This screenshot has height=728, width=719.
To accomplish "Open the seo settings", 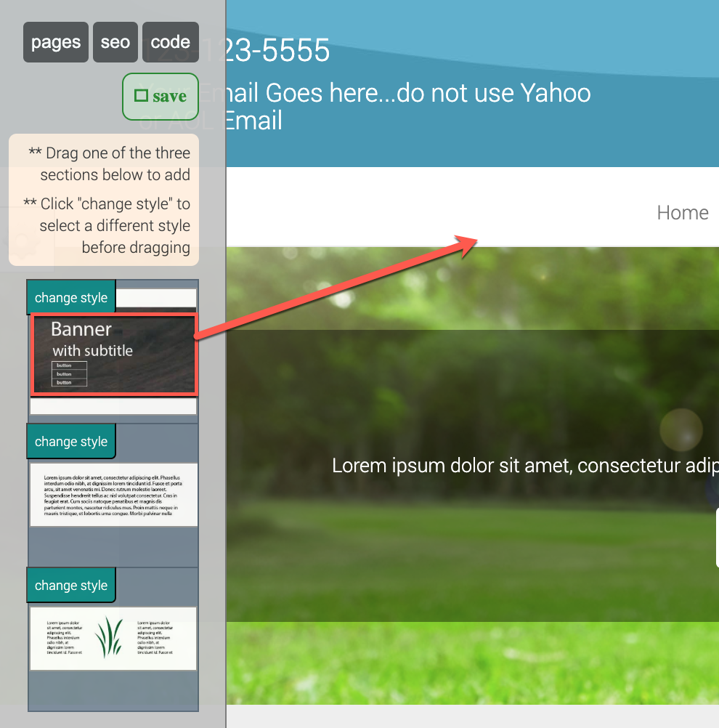I will point(115,42).
